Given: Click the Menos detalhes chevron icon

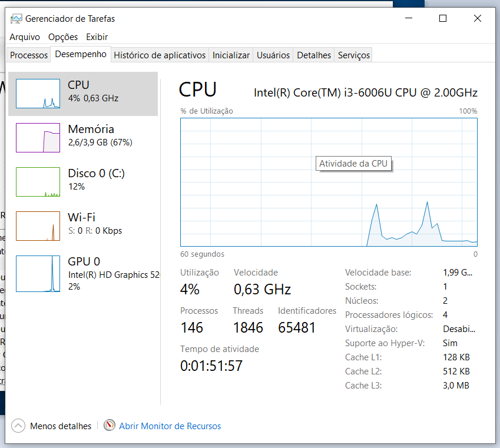Looking at the screenshot, I should (x=18, y=426).
